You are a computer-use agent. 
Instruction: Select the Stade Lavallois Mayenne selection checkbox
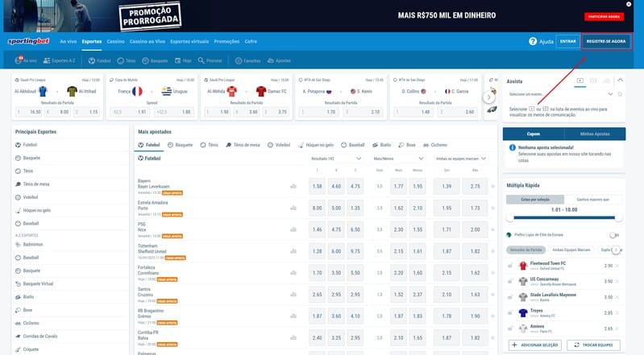pos(510,297)
